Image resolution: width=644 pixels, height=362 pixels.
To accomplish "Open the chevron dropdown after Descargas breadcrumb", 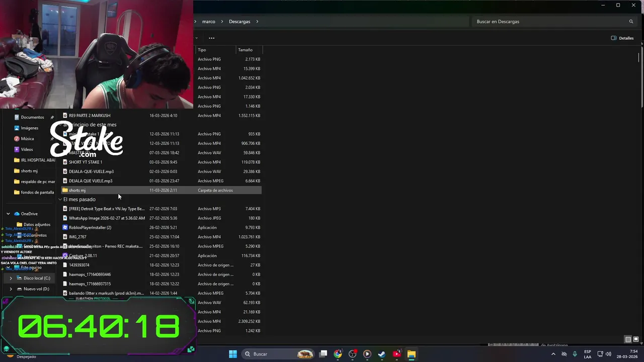I will (x=257, y=22).
